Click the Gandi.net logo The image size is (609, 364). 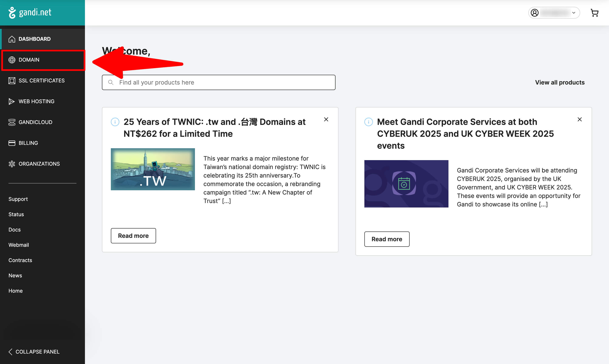pos(30,12)
